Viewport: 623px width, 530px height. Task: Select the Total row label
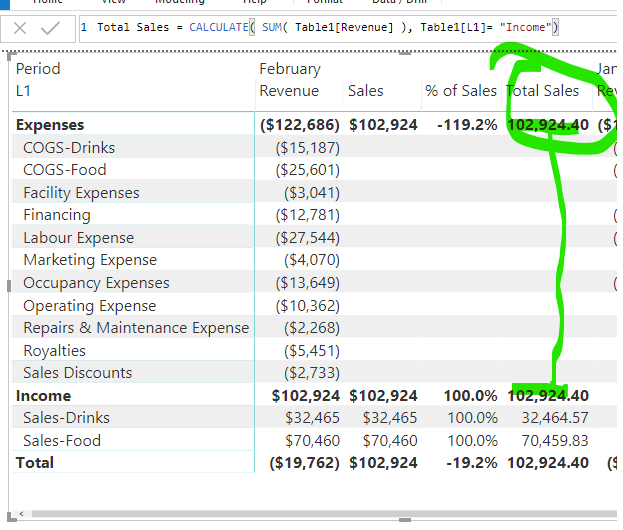click(x=35, y=463)
